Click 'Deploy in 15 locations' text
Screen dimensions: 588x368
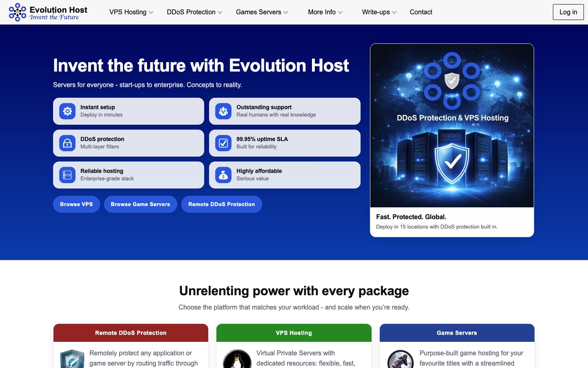point(437,227)
